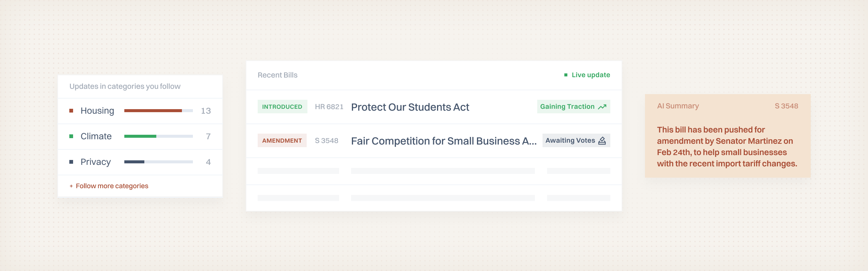
Task: Click the dark Privacy category square icon
Action: coord(71,162)
